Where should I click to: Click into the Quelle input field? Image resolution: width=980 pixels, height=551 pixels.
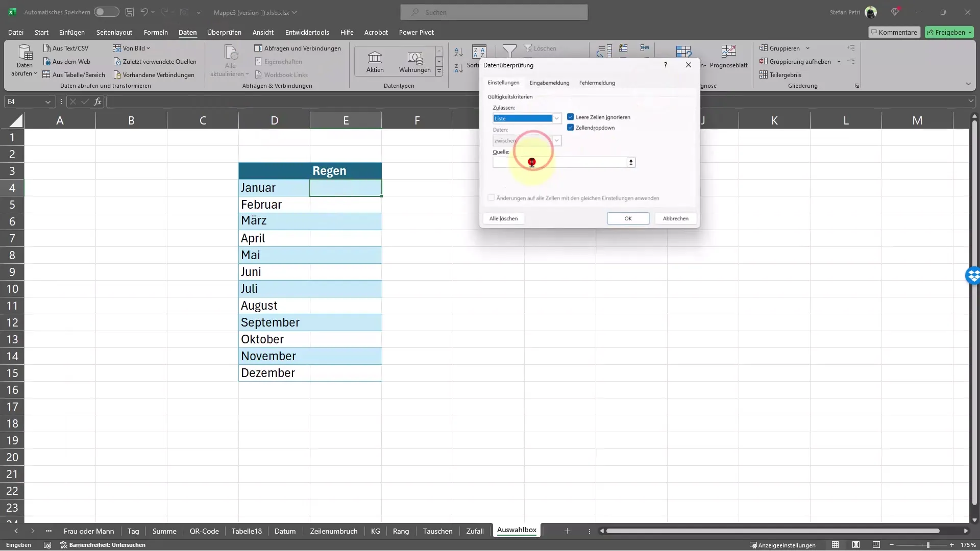tap(559, 162)
